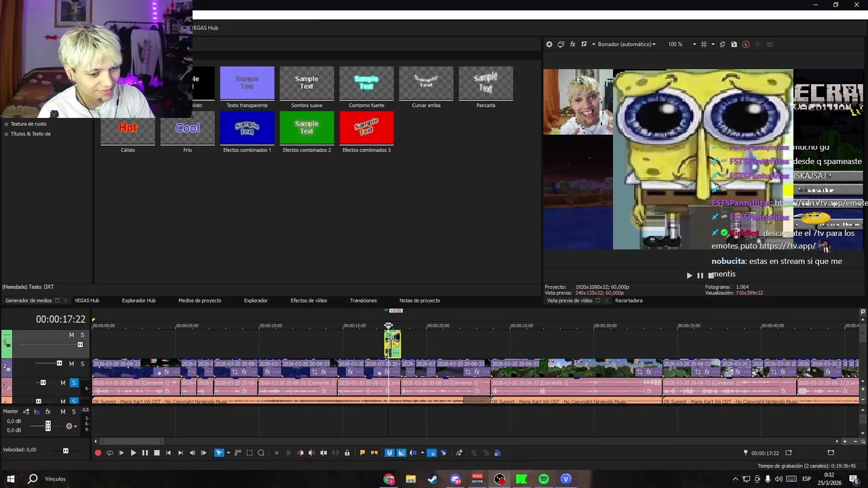Viewport: 868px width, 488px height.
Task: Copy the snapshot to clipboard icon
Action: click(722, 44)
